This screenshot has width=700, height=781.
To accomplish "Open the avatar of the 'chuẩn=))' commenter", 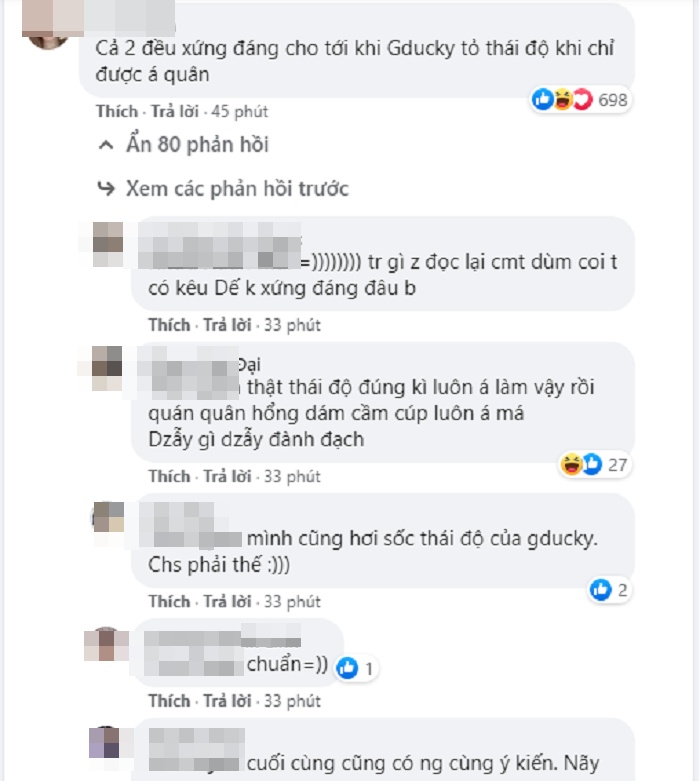I will (106, 645).
